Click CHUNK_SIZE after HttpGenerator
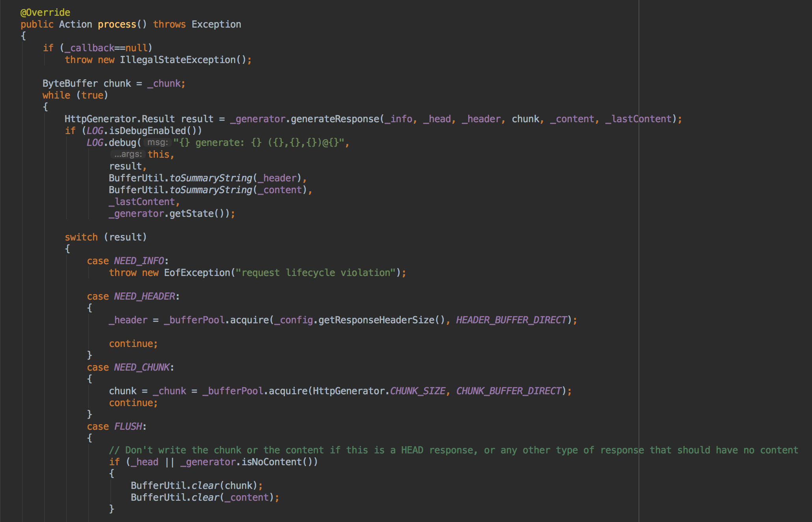 point(417,391)
